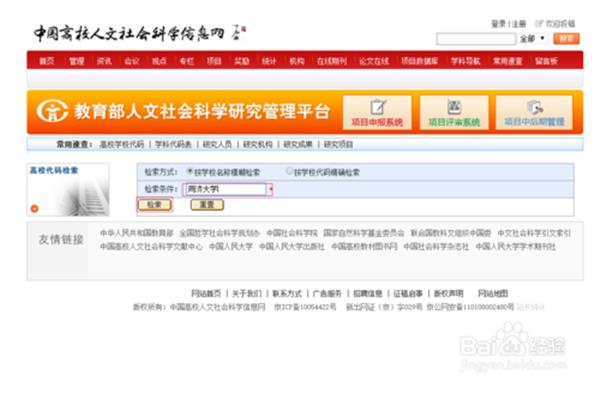
Task: Open 项目 in the red navigation bar
Action: click(x=214, y=61)
